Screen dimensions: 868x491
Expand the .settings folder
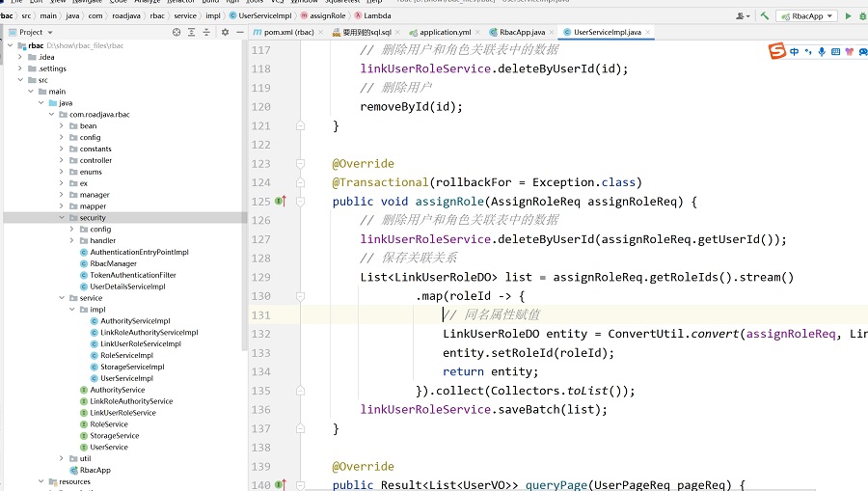(20, 68)
